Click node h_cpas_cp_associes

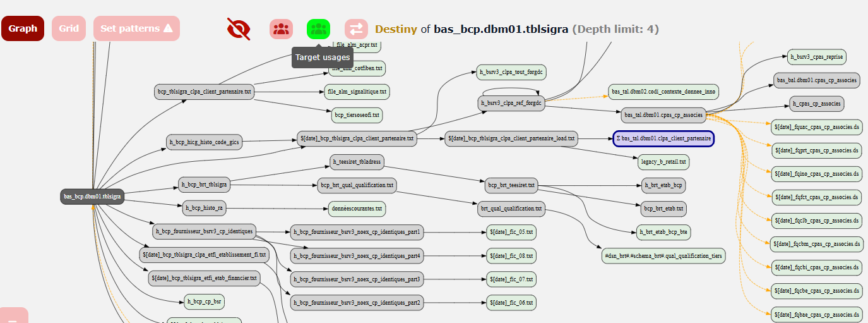pyautogui.click(x=817, y=103)
